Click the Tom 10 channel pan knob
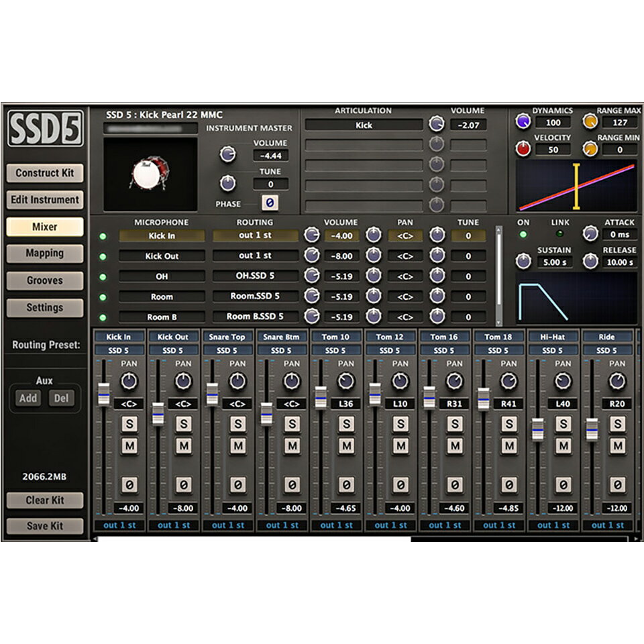 click(x=346, y=381)
